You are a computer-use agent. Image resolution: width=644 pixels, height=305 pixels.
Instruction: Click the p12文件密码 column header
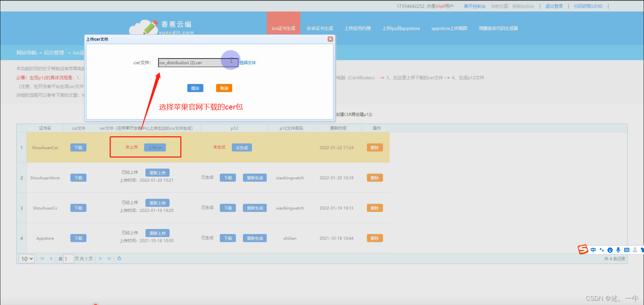[x=291, y=128]
